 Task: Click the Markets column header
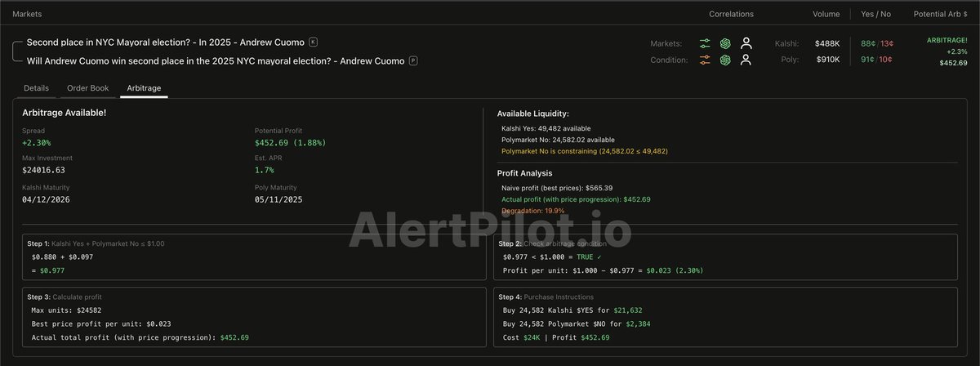(x=28, y=14)
